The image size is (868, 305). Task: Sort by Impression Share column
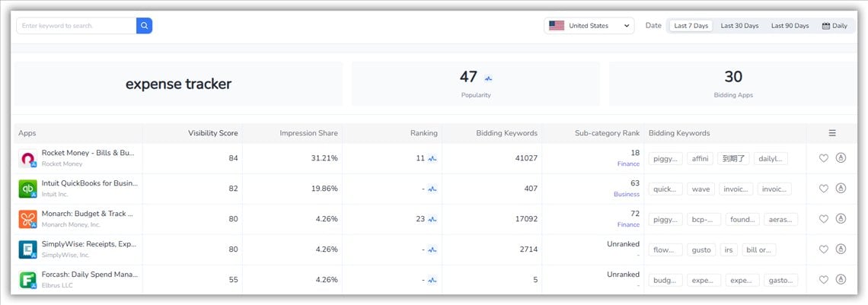pos(308,133)
